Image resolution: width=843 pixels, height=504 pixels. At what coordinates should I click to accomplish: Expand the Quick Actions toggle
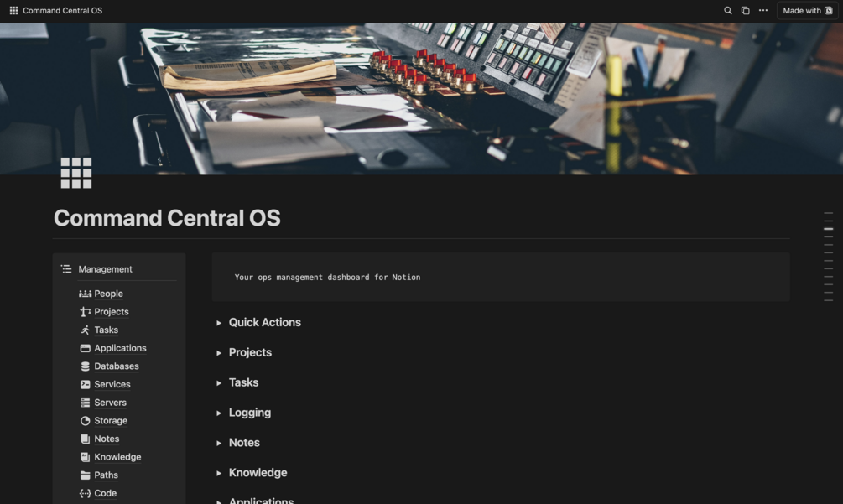219,323
